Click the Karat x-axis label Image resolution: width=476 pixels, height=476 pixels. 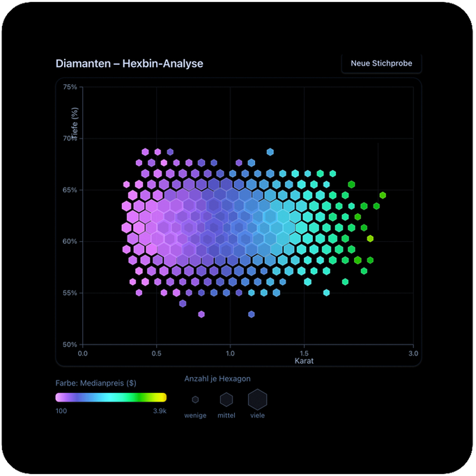(304, 361)
